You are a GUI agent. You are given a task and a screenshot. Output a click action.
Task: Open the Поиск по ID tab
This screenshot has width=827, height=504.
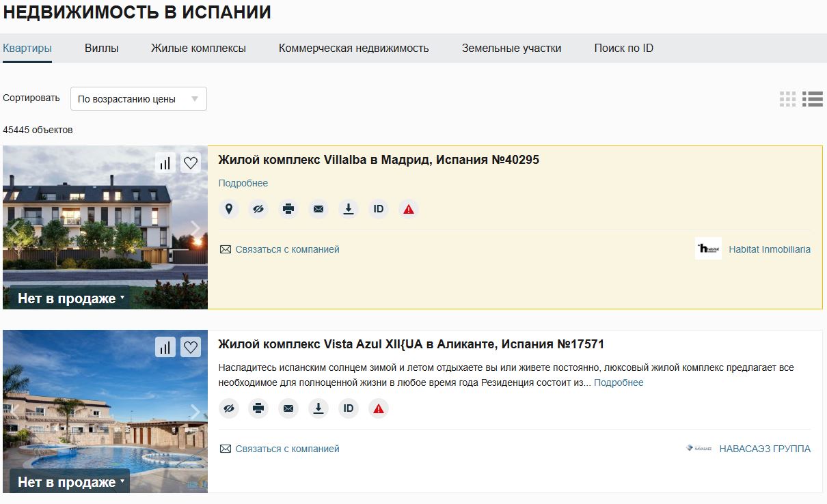(x=623, y=48)
